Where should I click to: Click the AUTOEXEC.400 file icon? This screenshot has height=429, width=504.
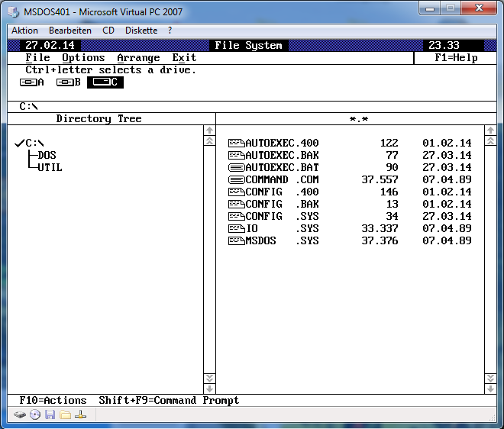(x=236, y=143)
